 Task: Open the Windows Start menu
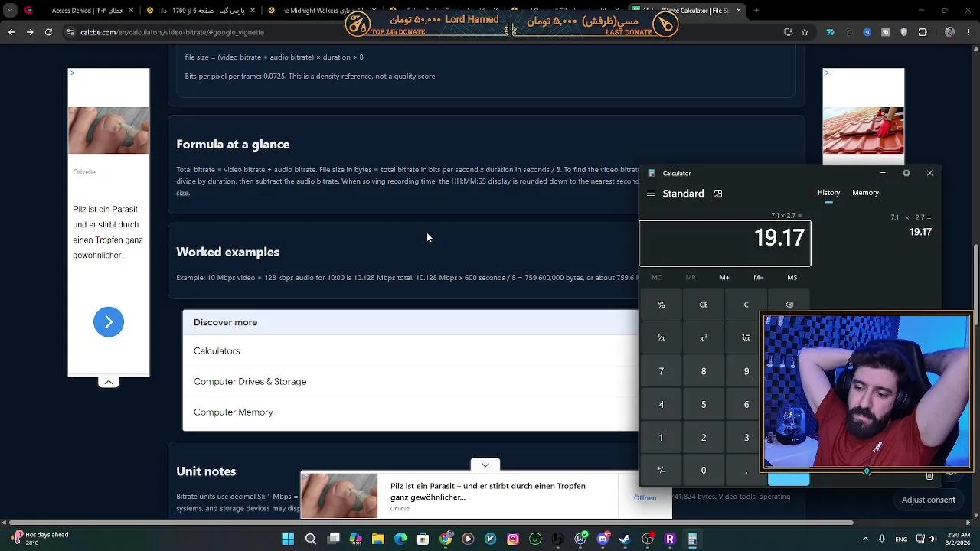click(x=288, y=539)
